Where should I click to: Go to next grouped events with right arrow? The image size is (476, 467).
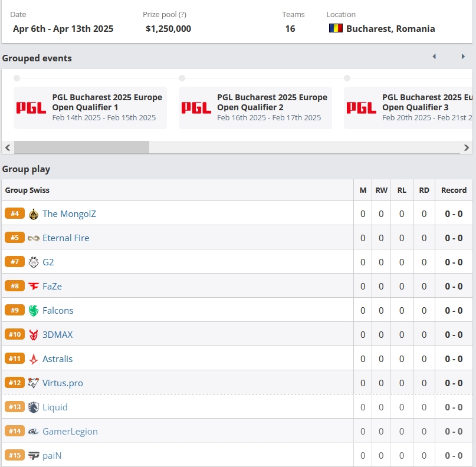pyautogui.click(x=463, y=57)
